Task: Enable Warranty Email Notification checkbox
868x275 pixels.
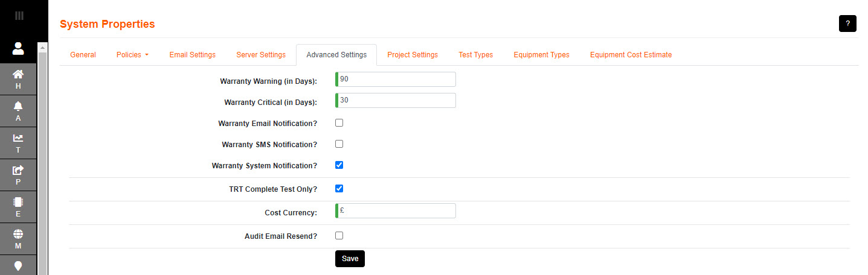Action: point(339,123)
